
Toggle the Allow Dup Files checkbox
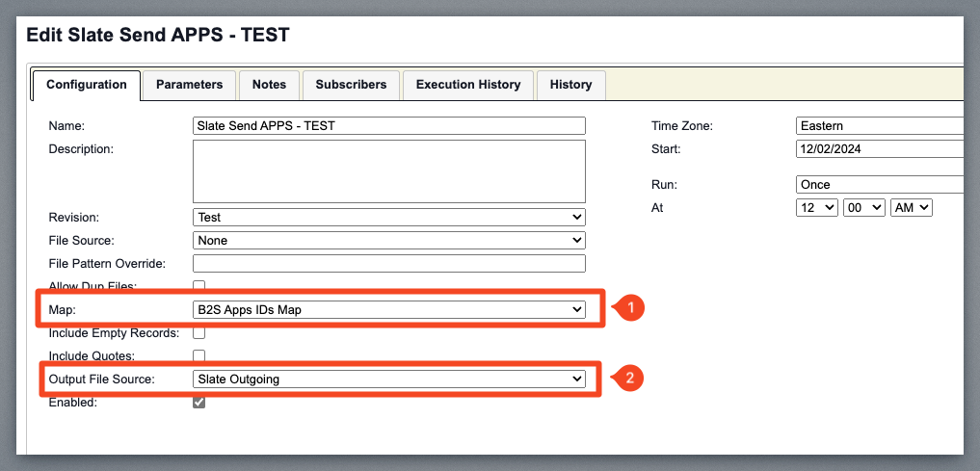coord(199,286)
